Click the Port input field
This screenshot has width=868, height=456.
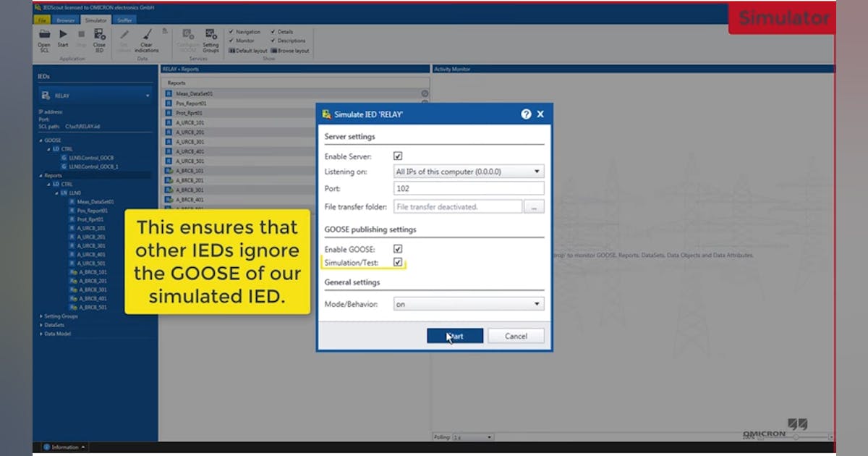tap(469, 188)
